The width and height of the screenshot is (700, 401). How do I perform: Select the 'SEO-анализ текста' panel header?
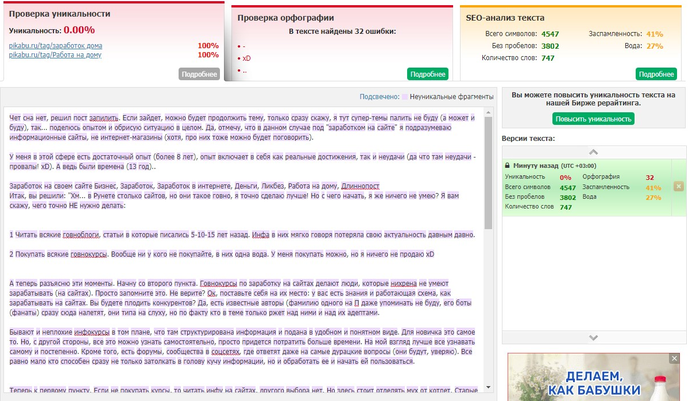506,17
